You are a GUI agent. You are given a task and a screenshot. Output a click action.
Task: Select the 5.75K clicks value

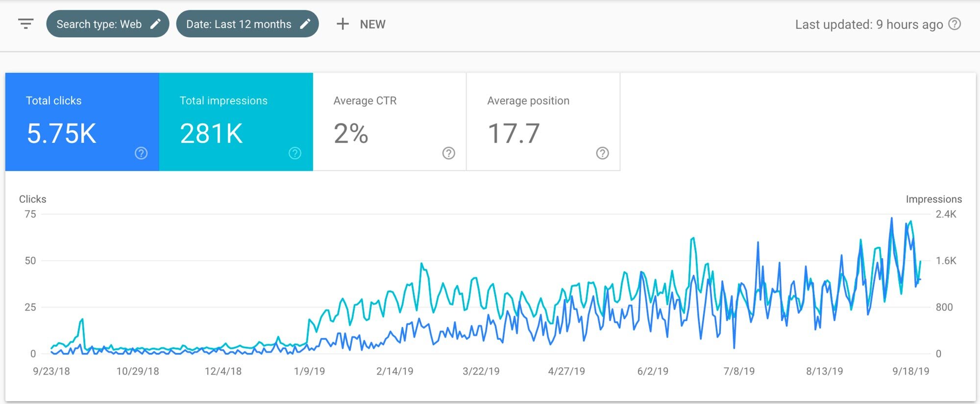click(x=61, y=133)
